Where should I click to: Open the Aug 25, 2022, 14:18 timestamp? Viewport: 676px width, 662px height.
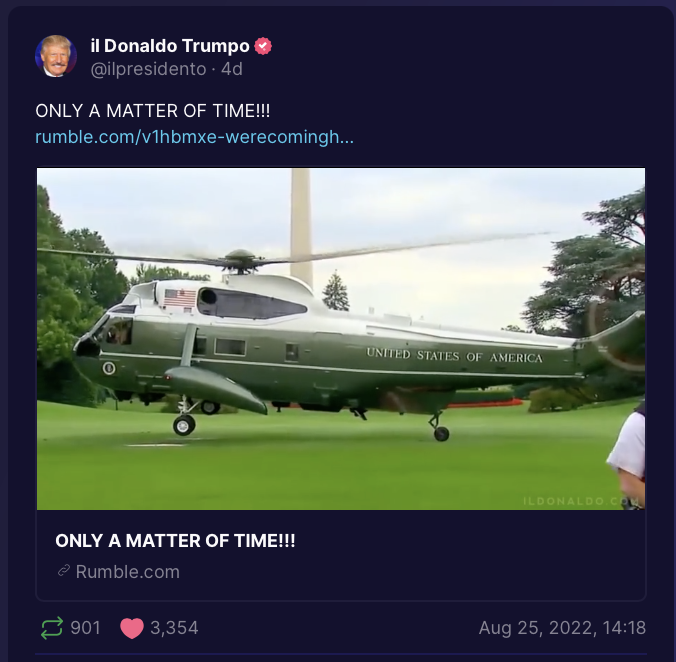[x=562, y=628]
